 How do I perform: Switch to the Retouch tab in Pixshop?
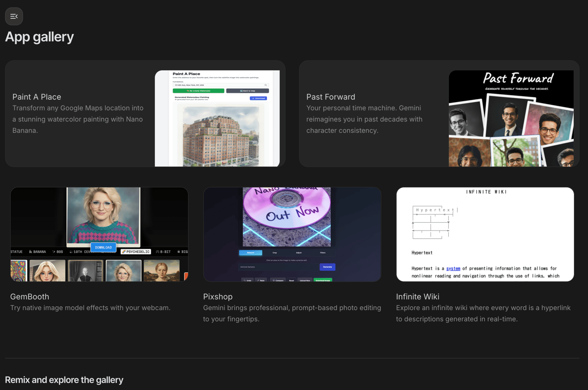[x=251, y=253]
